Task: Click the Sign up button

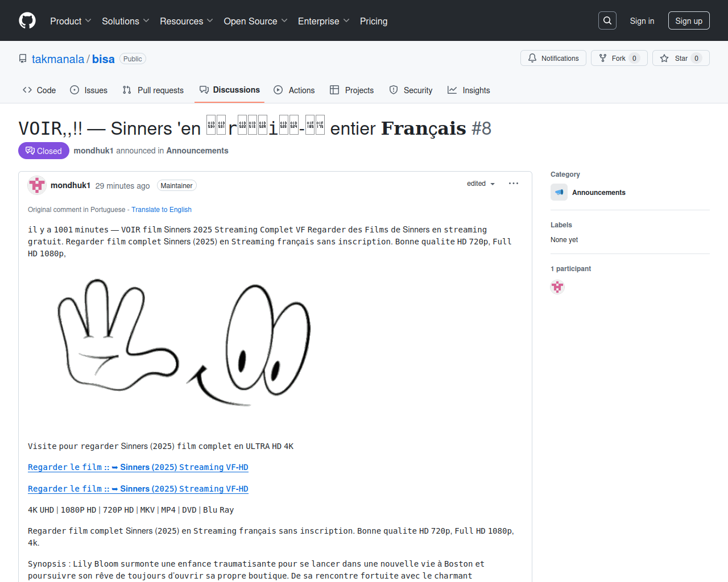Action: point(689,21)
